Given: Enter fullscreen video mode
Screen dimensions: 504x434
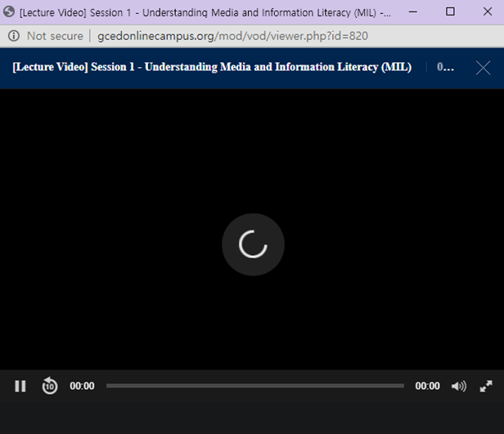Looking at the screenshot, I should coord(486,386).
